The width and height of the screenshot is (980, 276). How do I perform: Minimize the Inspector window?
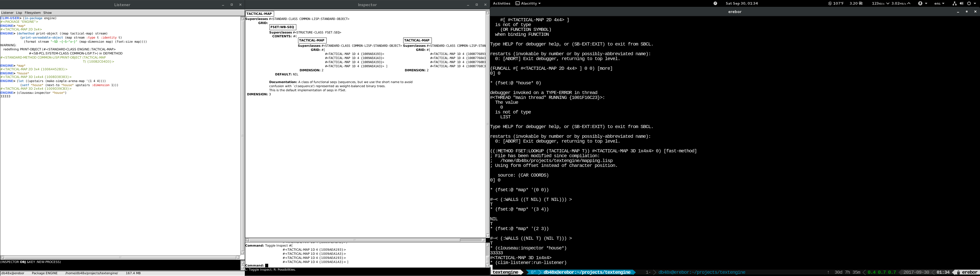(468, 5)
